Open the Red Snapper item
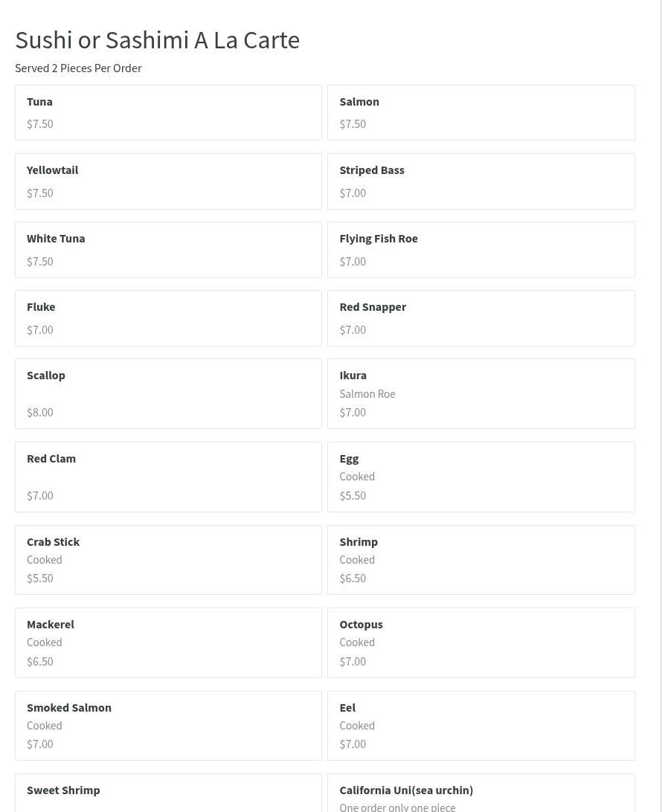662x812 pixels. click(x=481, y=318)
